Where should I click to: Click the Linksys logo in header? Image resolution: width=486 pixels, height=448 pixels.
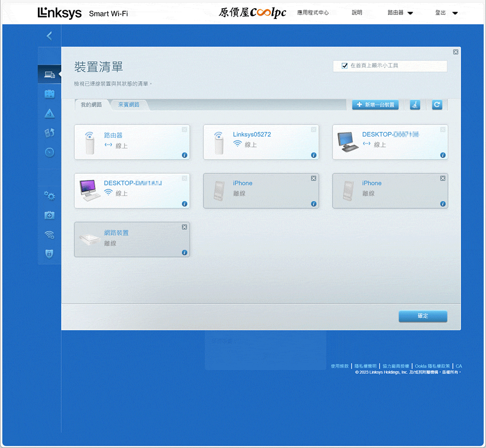pyautogui.click(x=59, y=13)
